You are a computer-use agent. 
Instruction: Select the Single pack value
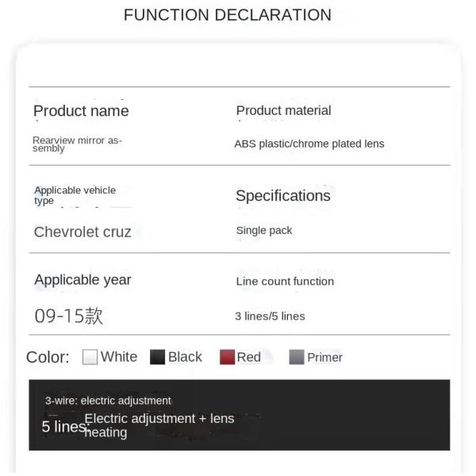(x=264, y=230)
